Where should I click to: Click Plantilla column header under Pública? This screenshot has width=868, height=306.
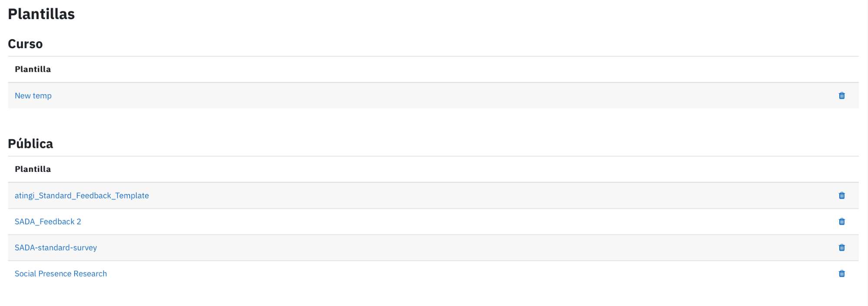click(33, 169)
